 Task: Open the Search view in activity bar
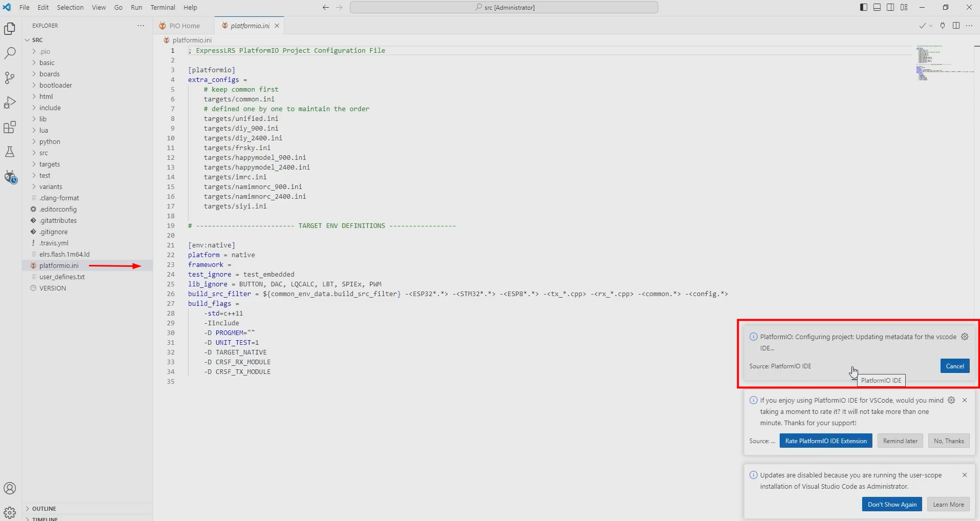10,53
